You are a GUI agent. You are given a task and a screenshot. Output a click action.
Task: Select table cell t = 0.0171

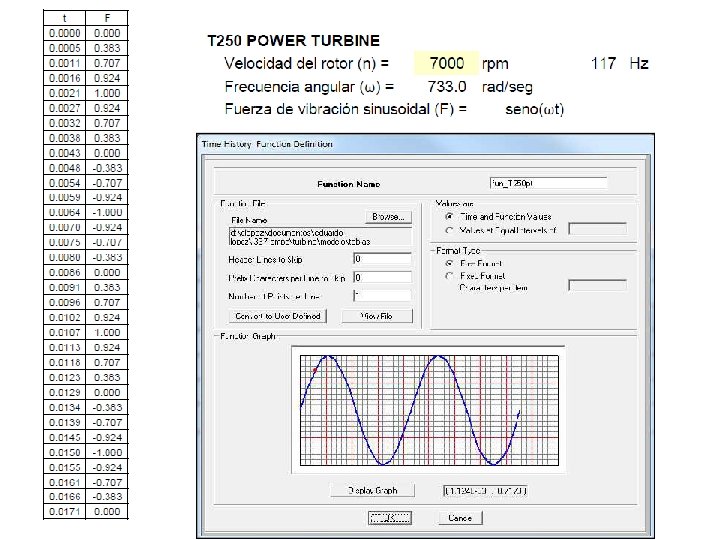pyautogui.click(x=64, y=512)
